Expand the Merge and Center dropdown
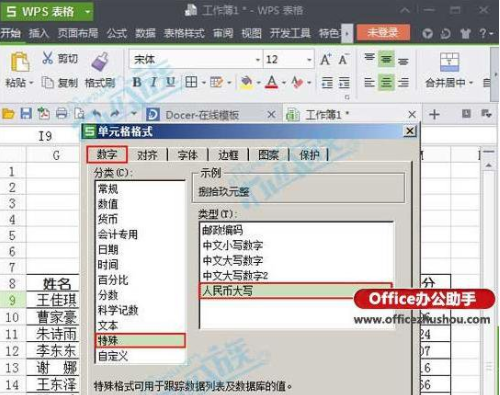500x395 pixels. [471, 83]
